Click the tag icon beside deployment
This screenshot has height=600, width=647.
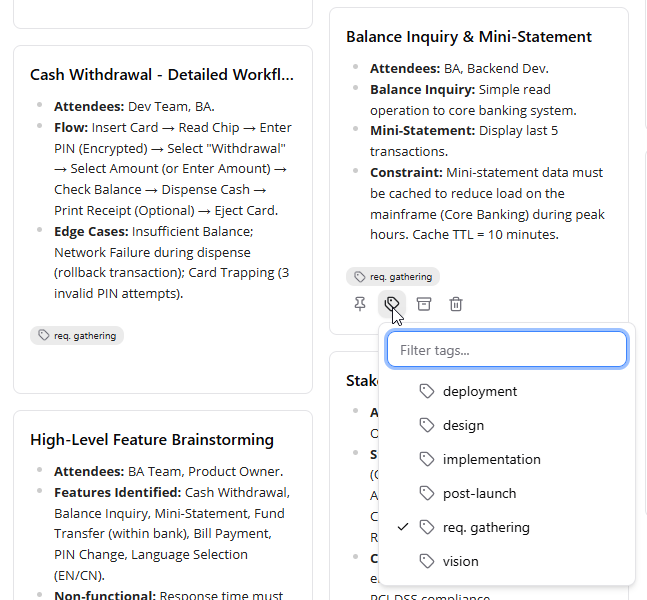pos(427,391)
